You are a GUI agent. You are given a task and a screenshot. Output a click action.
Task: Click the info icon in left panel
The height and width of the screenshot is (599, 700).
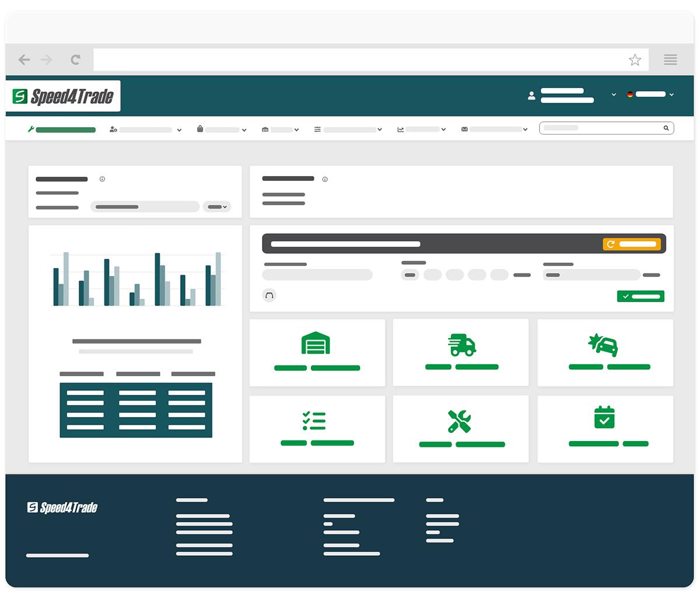[x=102, y=179]
